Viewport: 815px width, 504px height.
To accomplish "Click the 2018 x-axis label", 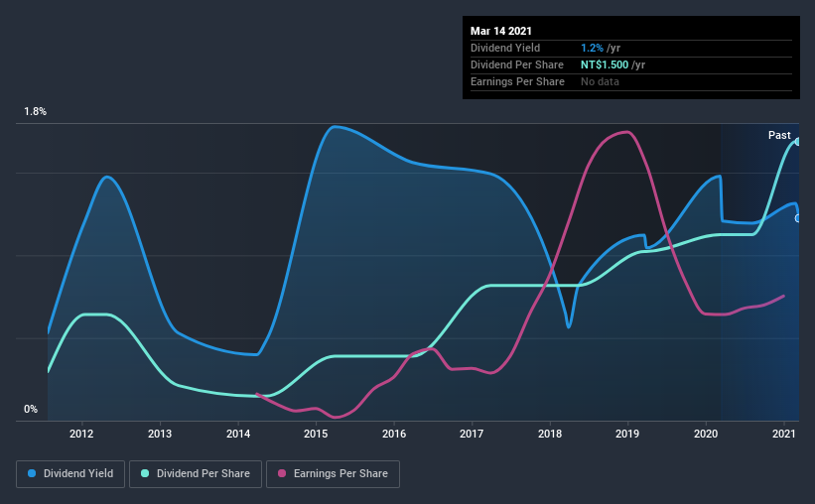I will click(550, 434).
